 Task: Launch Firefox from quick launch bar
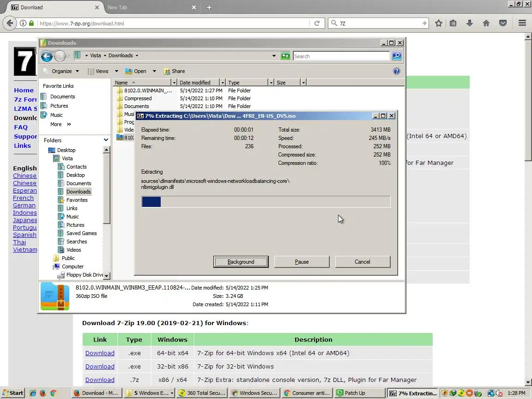[x=43, y=393]
